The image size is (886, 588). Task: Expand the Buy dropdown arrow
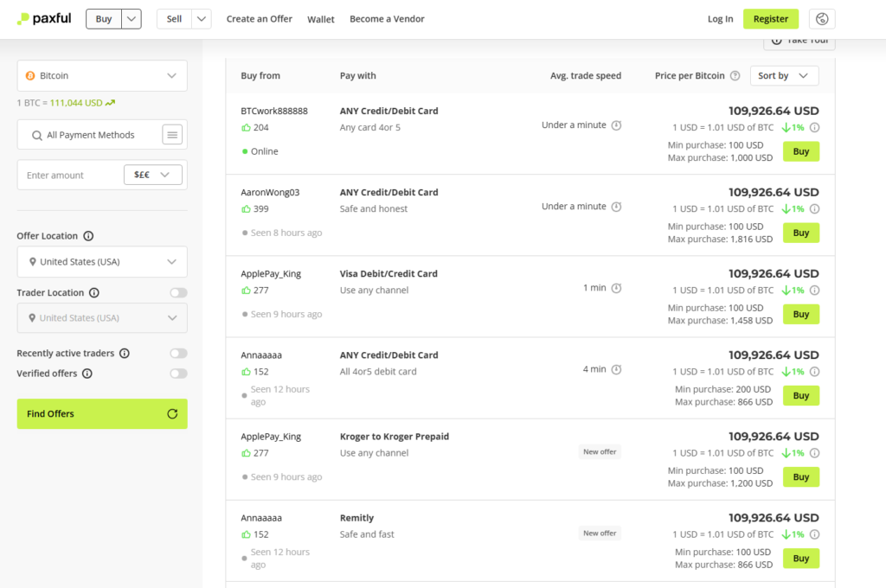(x=132, y=19)
